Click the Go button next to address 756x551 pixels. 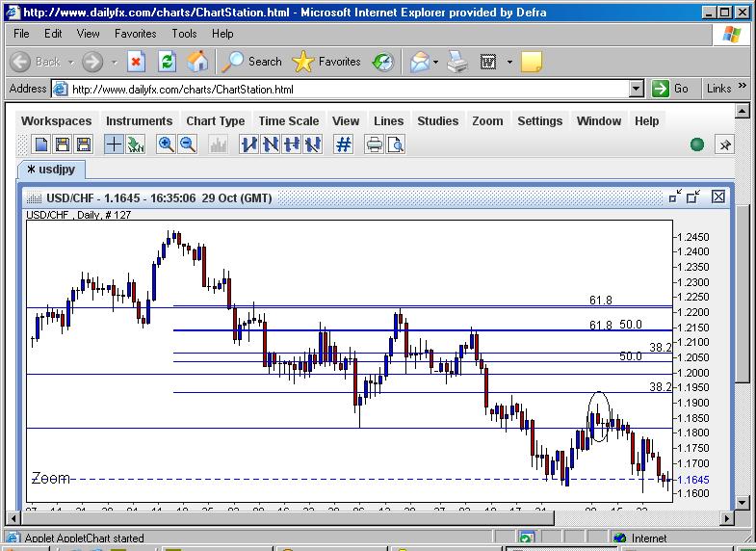(x=670, y=89)
